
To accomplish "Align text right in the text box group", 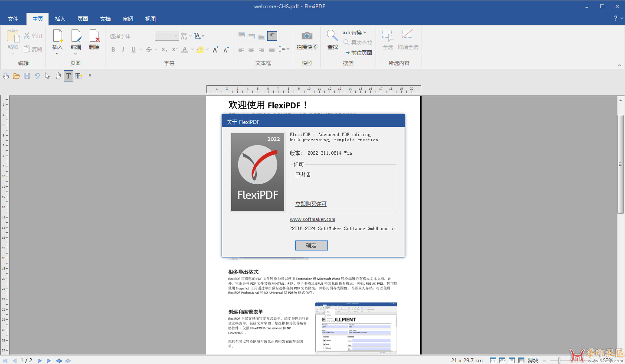I will tap(262, 49).
